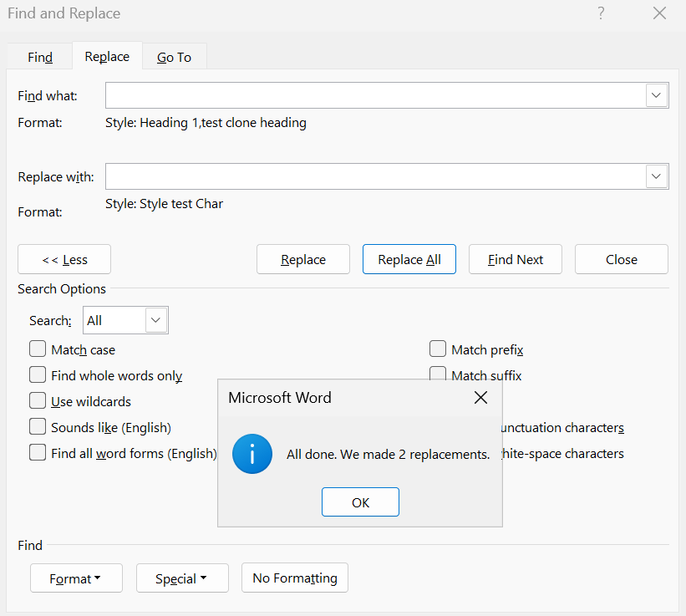Confirm the message with OK
This screenshot has height=616, width=686.
click(360, 502)
